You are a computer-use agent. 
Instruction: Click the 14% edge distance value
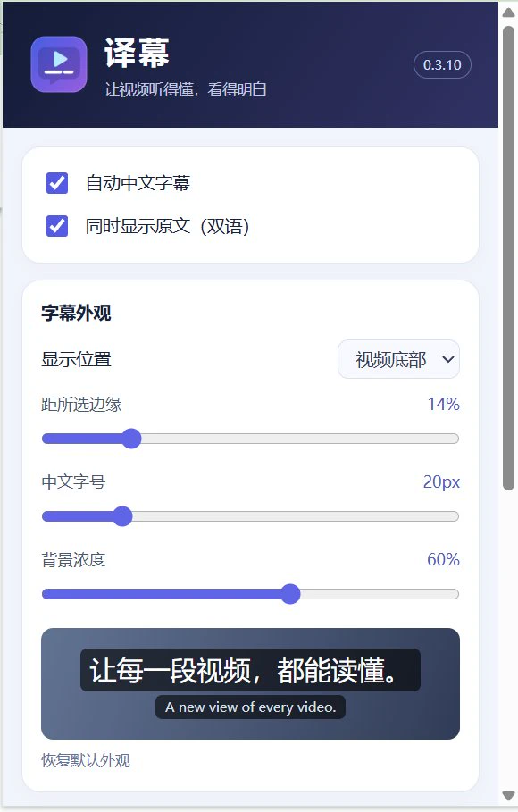443,404
